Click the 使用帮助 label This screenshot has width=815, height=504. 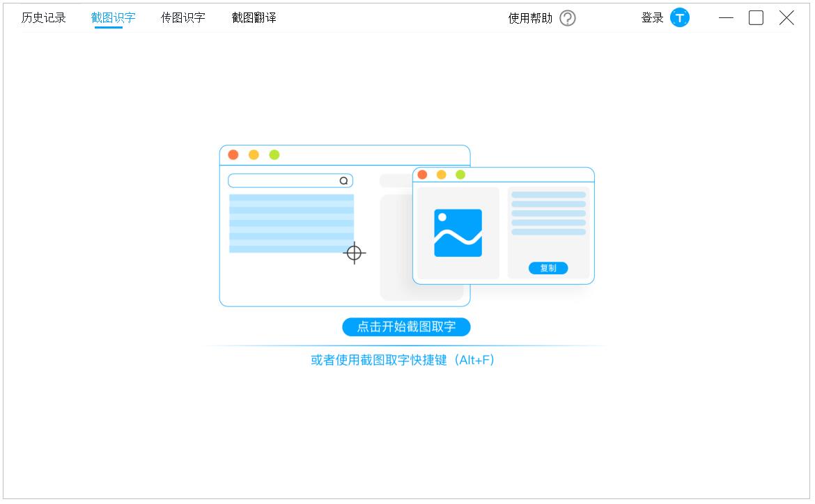click(529, 17)
